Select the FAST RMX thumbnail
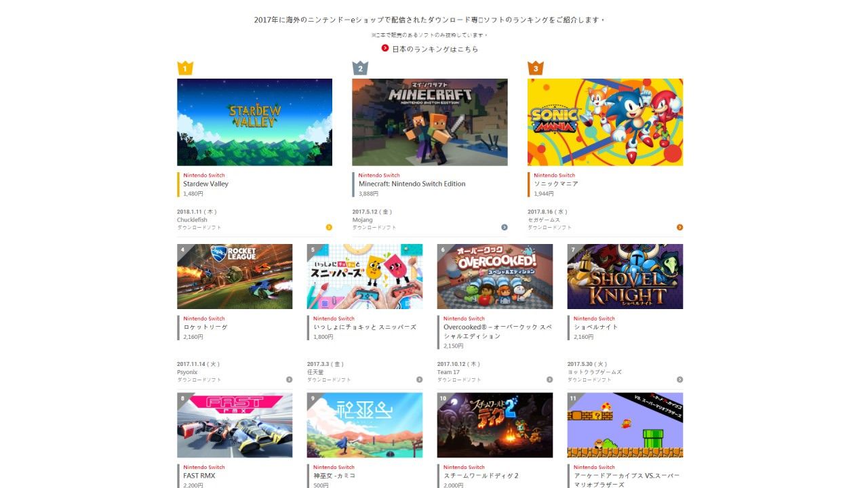This screenshot has width=868, height=488. coord(235,425)
